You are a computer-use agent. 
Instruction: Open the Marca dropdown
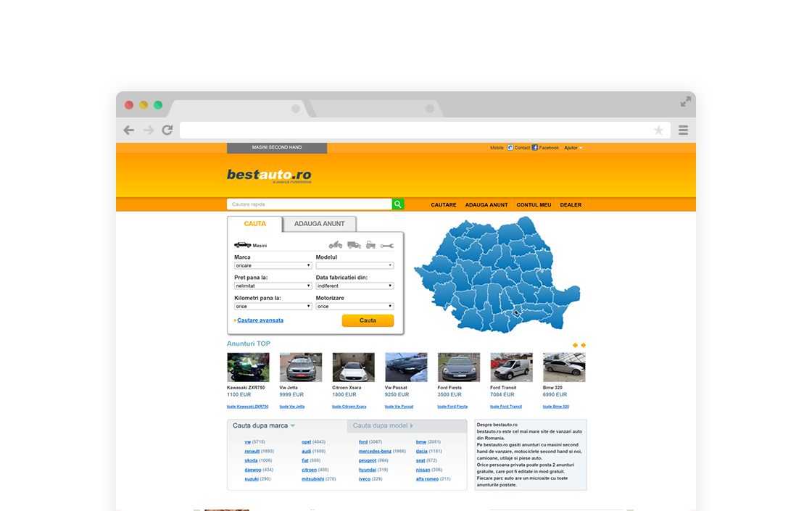click(x=273, y=265)
